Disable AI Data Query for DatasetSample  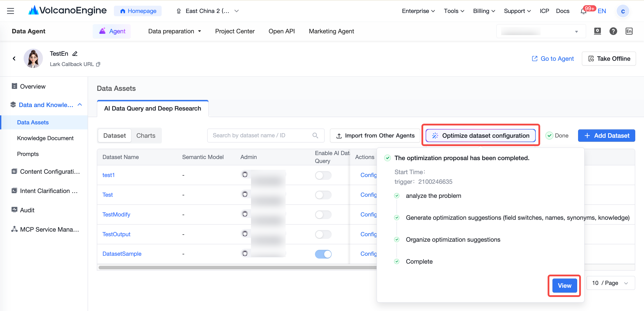coord(323,254)
